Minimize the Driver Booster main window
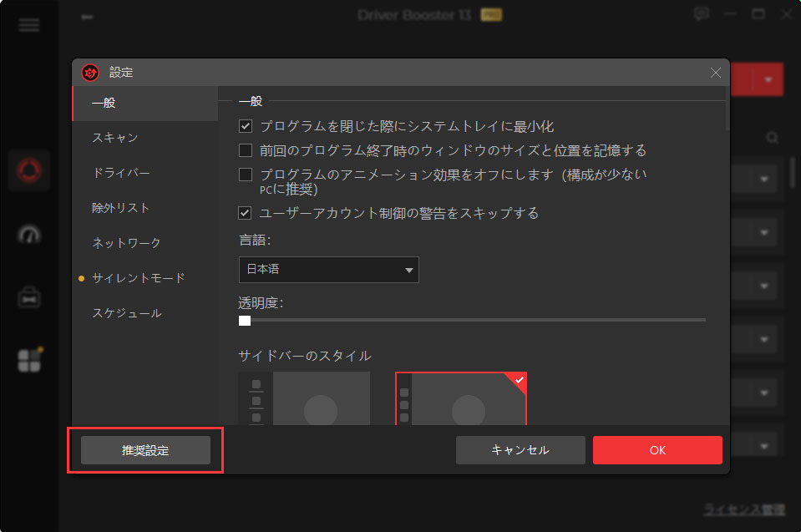 point(730,14)
